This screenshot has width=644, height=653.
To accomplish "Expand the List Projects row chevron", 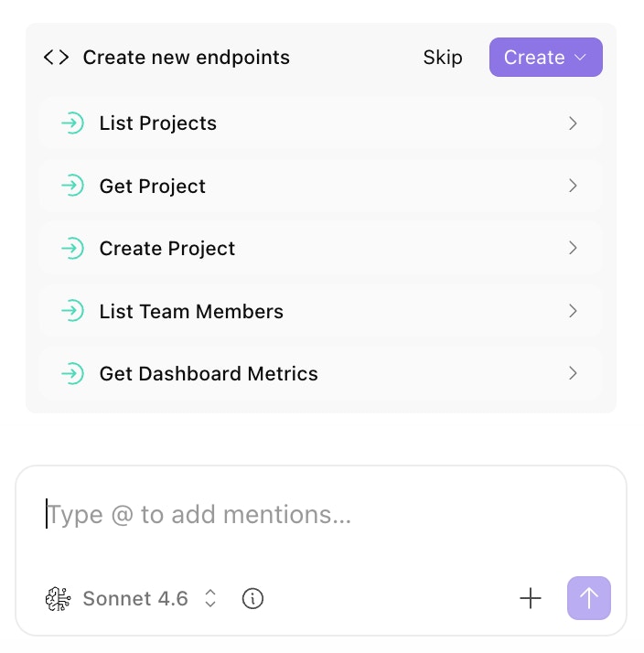I will [x=573, y=123].
